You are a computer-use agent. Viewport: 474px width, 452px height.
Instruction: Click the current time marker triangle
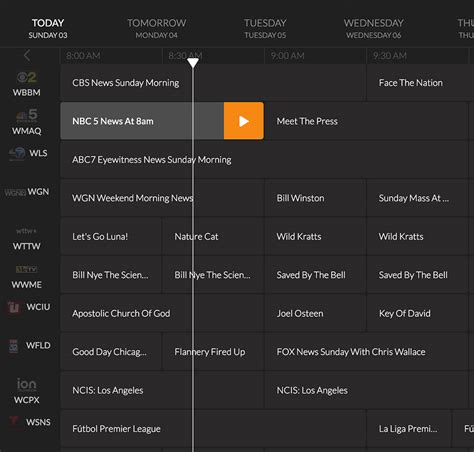[x=193, y=62]
